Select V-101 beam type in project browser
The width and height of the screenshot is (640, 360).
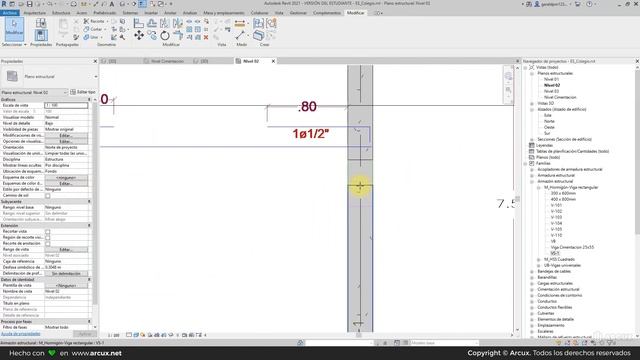click(556, 205)
